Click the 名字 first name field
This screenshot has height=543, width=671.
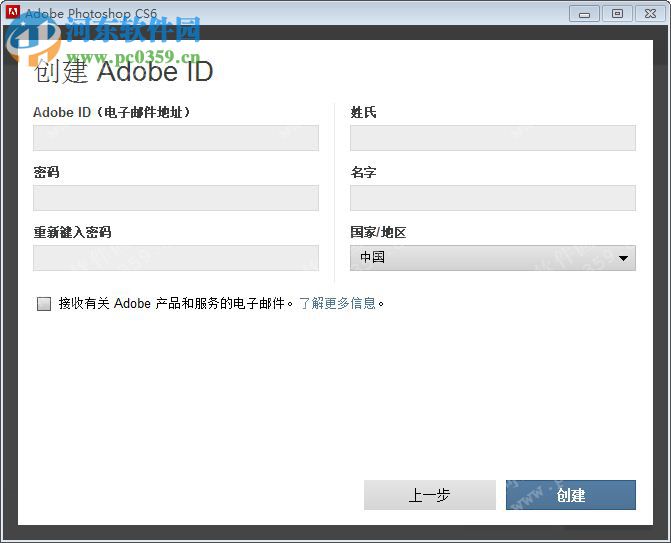(493, 198)
